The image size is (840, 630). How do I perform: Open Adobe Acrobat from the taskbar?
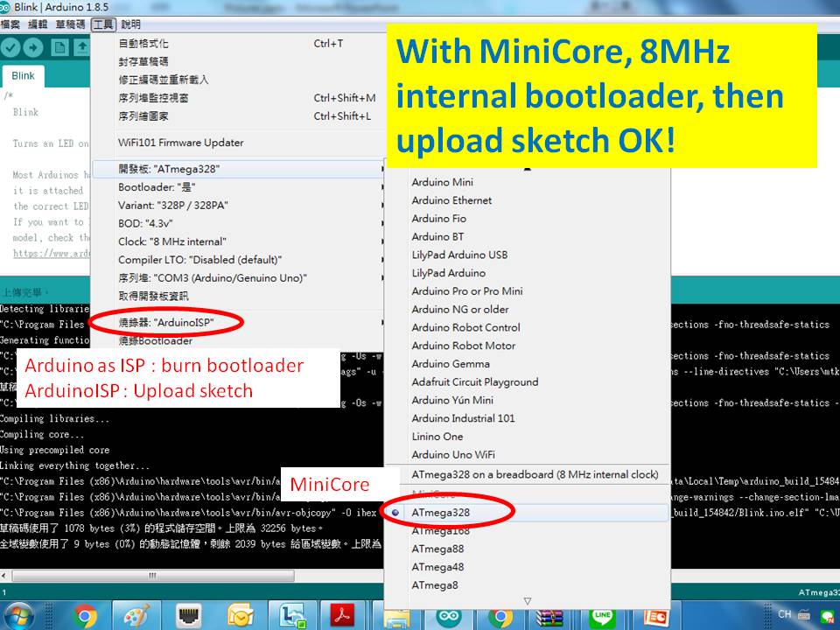[x=343, y=615]
